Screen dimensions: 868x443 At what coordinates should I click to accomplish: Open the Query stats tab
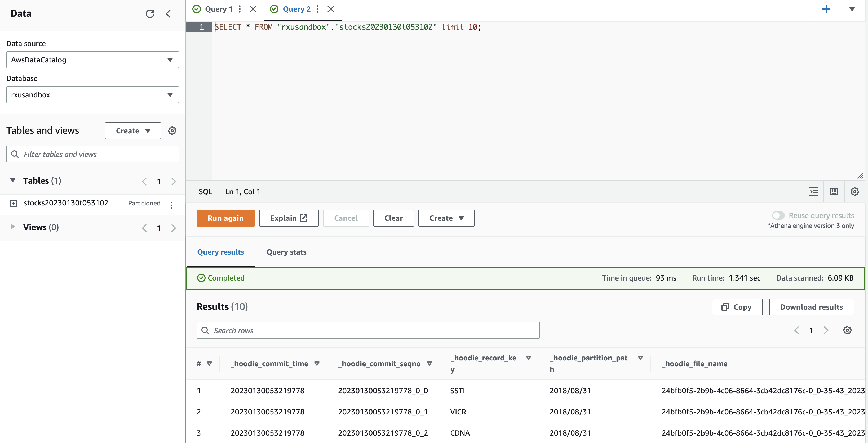[286, 252]
